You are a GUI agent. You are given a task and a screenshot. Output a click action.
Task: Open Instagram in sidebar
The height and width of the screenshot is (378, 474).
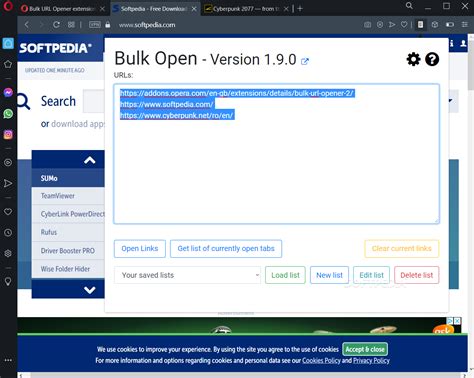(x=8, y=134)
